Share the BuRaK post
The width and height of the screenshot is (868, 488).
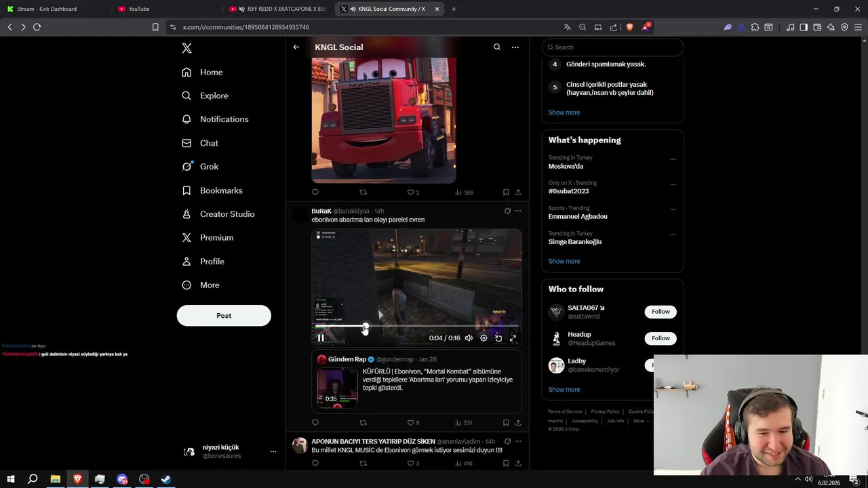(x=518, y=423)
